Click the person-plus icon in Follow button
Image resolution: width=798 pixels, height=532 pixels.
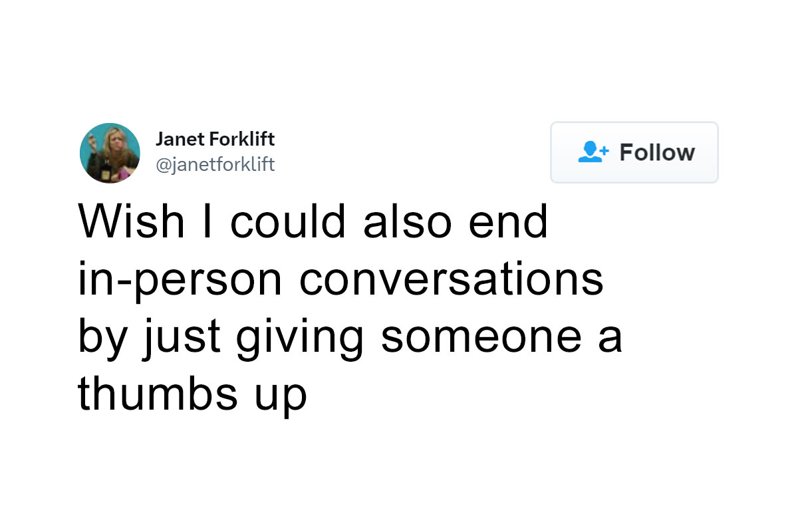(x=593, y=152)
